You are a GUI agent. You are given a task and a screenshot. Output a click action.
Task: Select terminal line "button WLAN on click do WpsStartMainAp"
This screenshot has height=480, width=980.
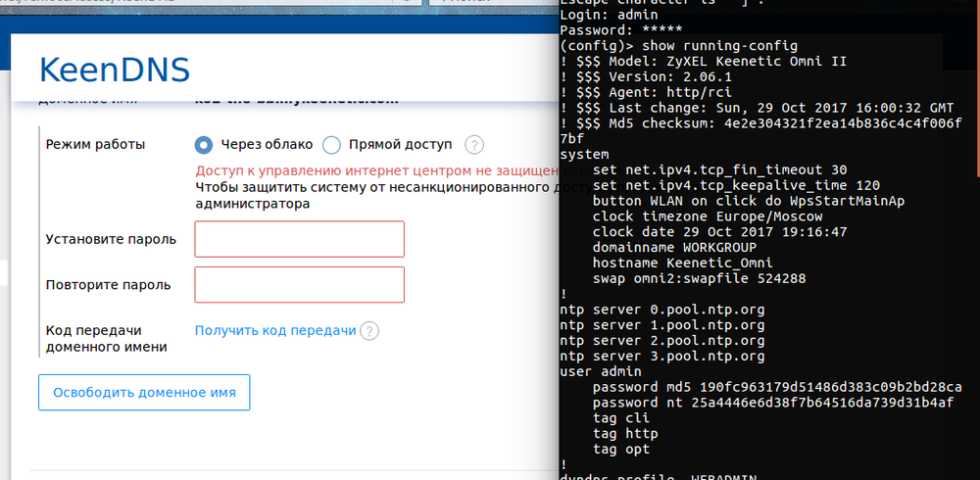(x=749, y=201)
